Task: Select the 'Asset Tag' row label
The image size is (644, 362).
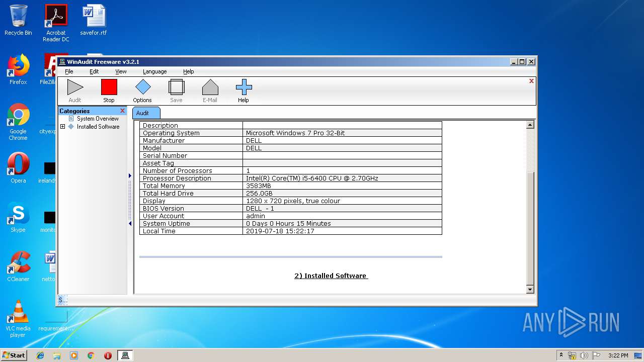Action: point(158,163)
